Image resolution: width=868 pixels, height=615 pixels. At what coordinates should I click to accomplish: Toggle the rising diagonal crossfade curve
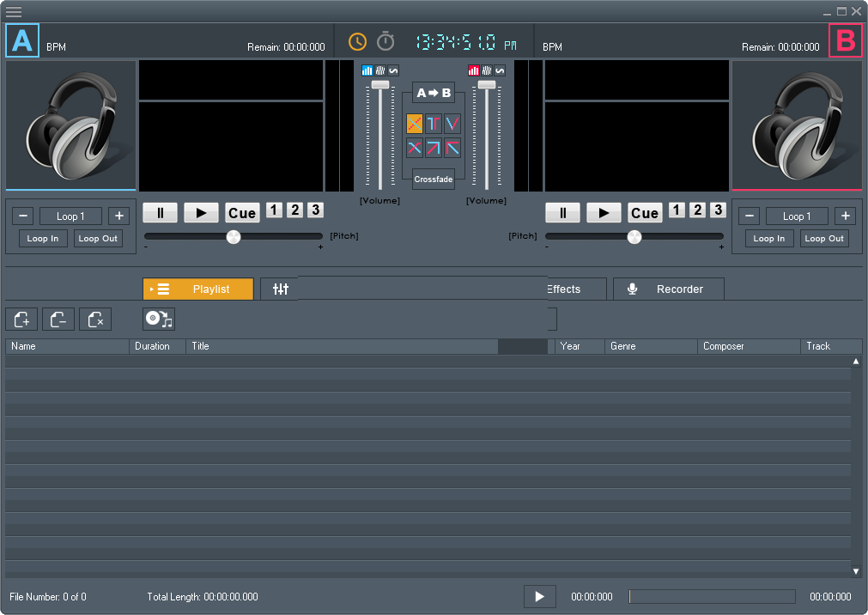coord(434,148)
